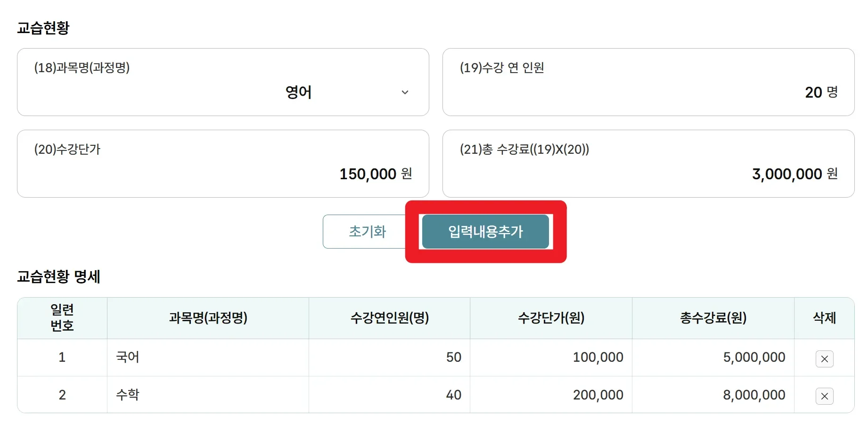Click the 삭제 column header
Image resolution: width=868 pixels, height=433 pixels.
[824, 318]
